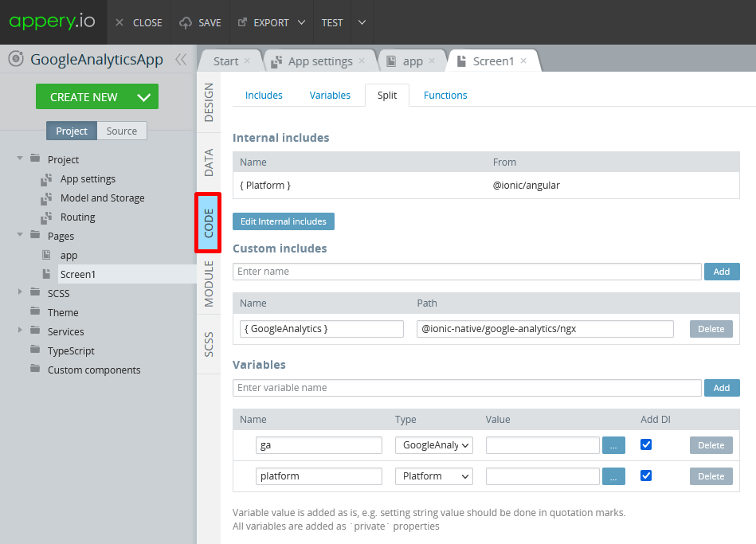Screen dimensions: 756x544
Task: Click the @ionic-native/google-analytics/ngx path field
Action: pos(545,329)
